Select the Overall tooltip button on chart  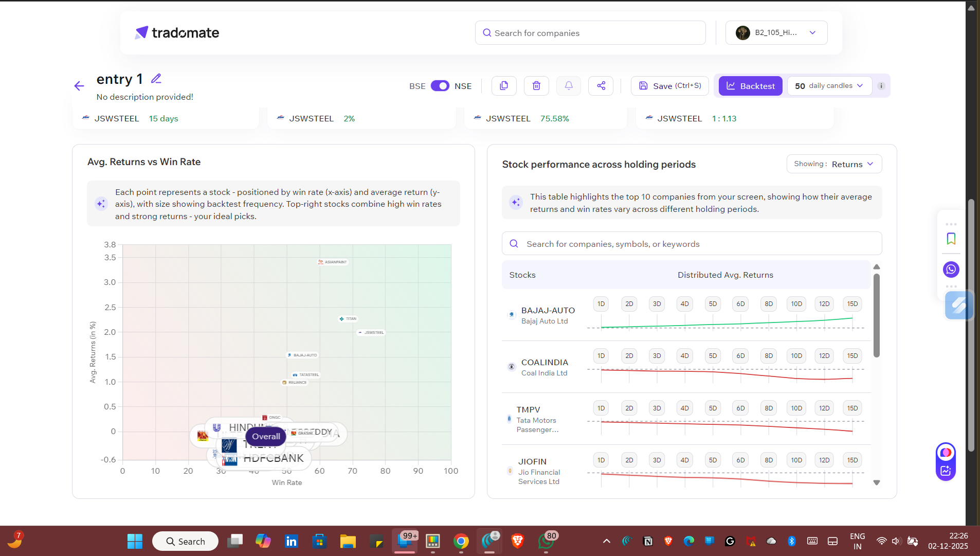click(266, 437)
